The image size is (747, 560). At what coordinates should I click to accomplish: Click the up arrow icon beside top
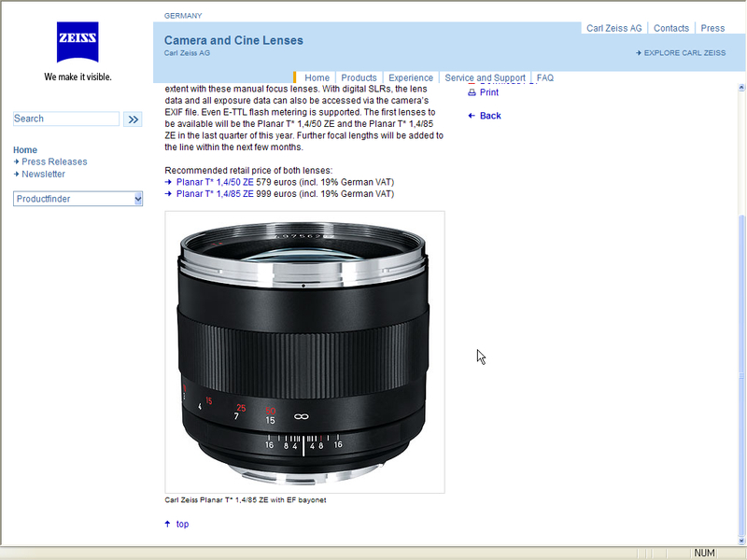click(168, 524)
